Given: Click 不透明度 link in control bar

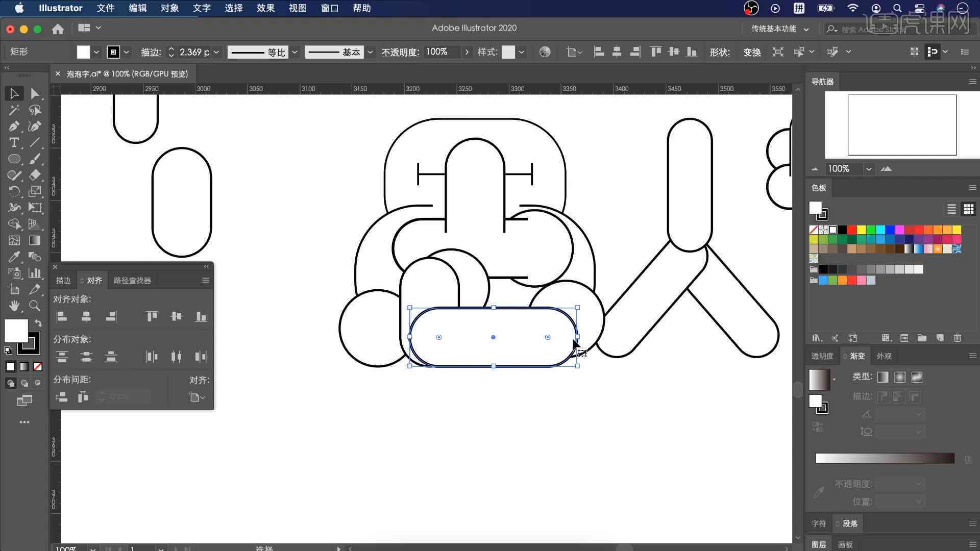Looking at the screenshot, I should (400, 52).
